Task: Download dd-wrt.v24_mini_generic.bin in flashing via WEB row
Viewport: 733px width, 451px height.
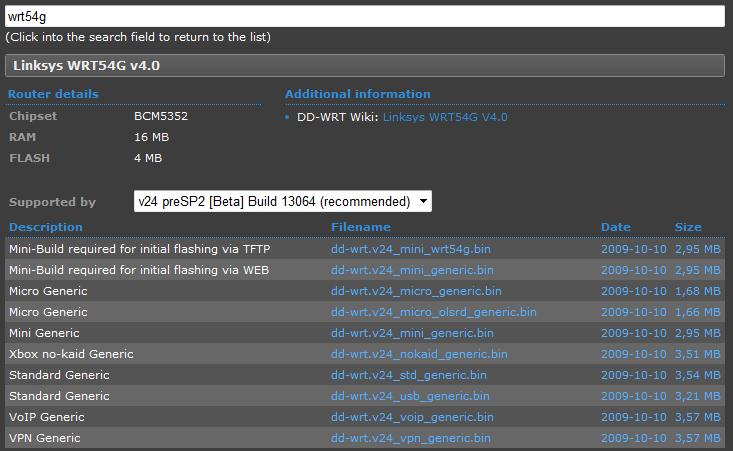Action: point(412,270)
